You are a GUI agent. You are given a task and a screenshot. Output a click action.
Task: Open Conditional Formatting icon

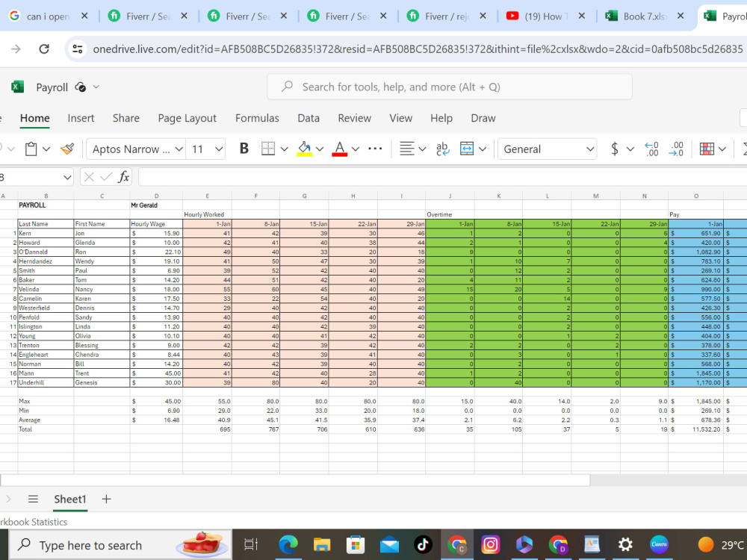(x=707, y=149)
